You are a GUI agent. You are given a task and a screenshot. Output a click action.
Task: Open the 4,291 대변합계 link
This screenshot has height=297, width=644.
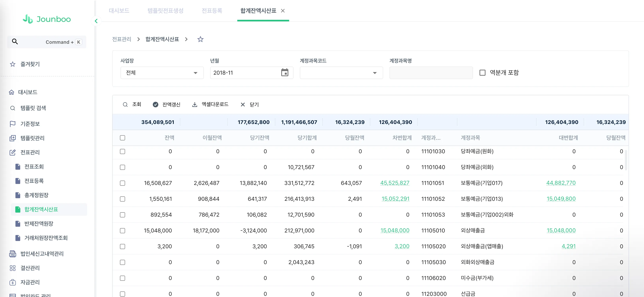click(x=569, y=246)
